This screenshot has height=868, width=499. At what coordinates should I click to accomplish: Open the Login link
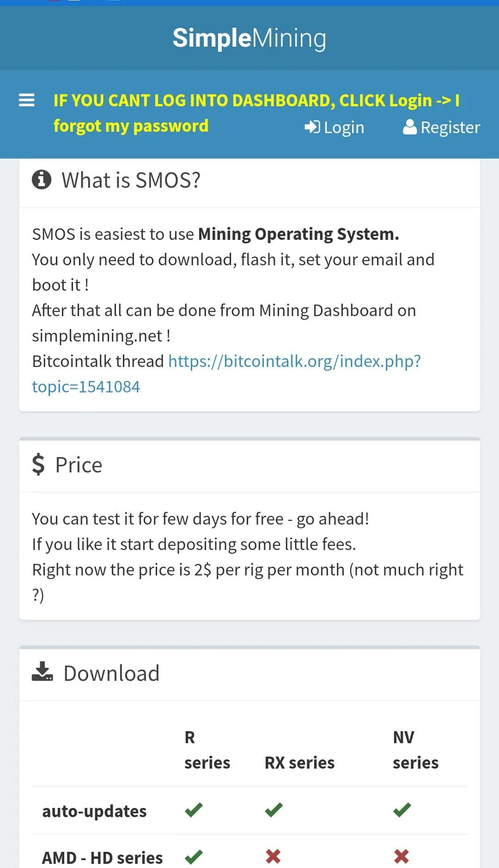(x=335, y=127)
